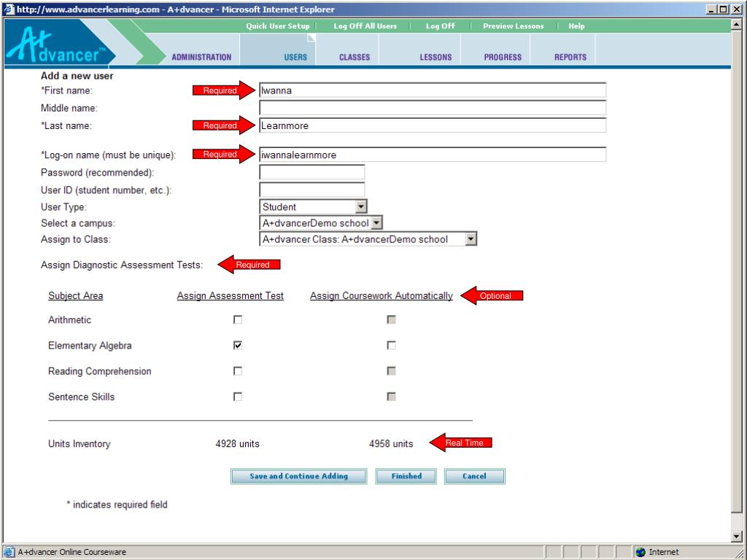This screenshot has height=560, width=747.
Task: Click the Log Off link
Action: click(x=440, y=26)
